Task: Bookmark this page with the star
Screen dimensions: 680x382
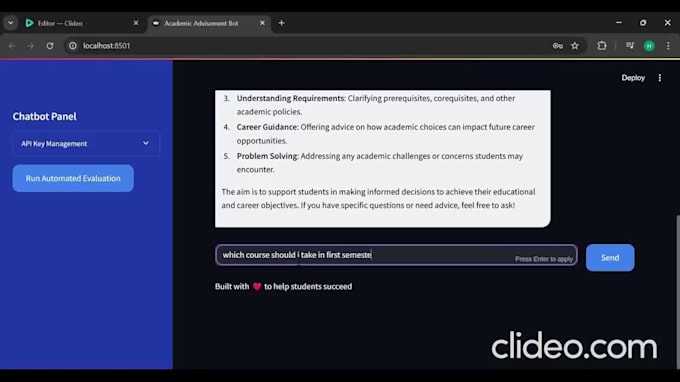Action: 575,46
